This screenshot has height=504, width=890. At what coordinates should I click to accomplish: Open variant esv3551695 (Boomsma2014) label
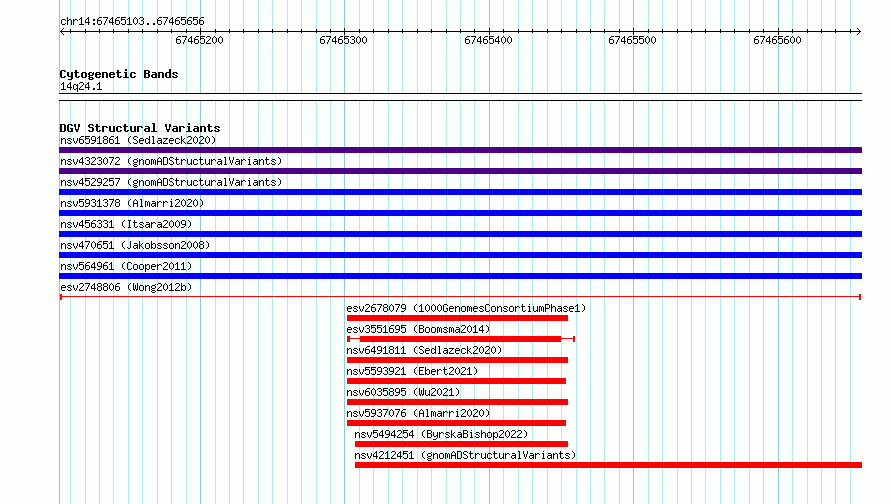click(x=418, y=329)
